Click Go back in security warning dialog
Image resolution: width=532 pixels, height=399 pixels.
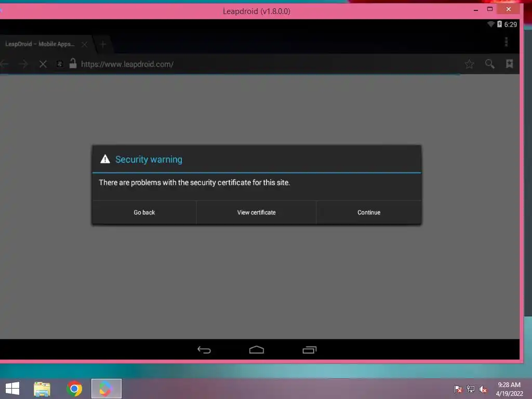(144, 212)
